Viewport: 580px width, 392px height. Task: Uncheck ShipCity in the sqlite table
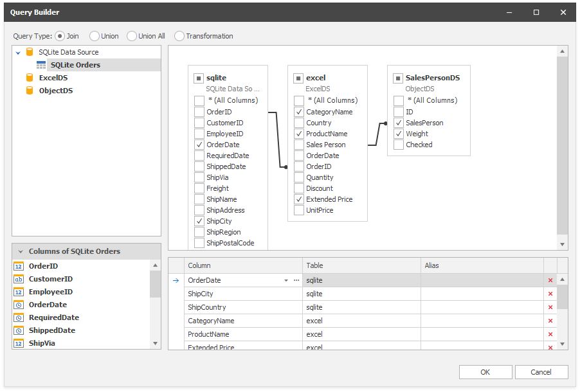click(x=199, y=221)
